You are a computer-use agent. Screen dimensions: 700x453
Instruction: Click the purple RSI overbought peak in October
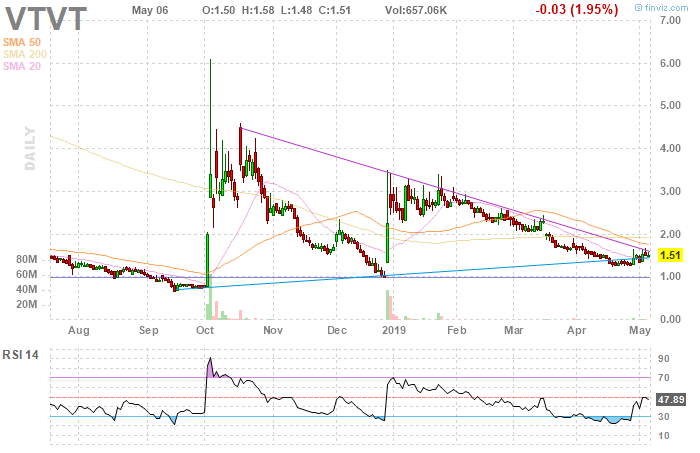click(212, 369)
